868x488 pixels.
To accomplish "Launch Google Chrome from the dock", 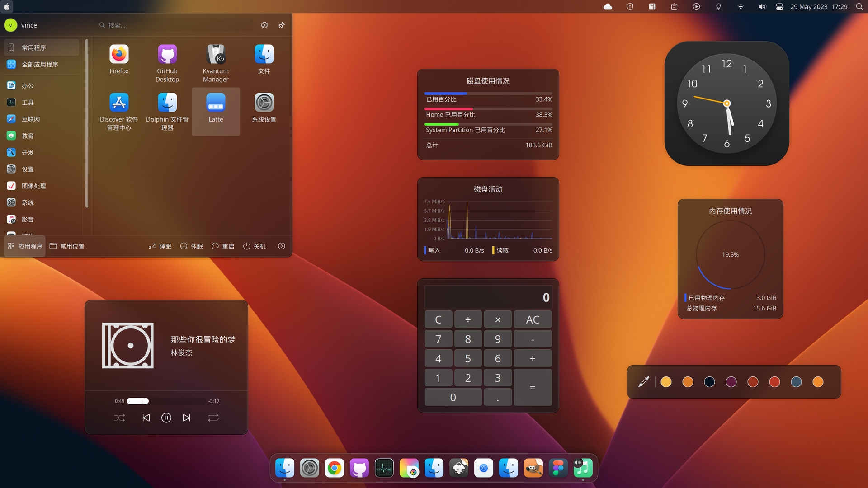I will pos(335,468).
